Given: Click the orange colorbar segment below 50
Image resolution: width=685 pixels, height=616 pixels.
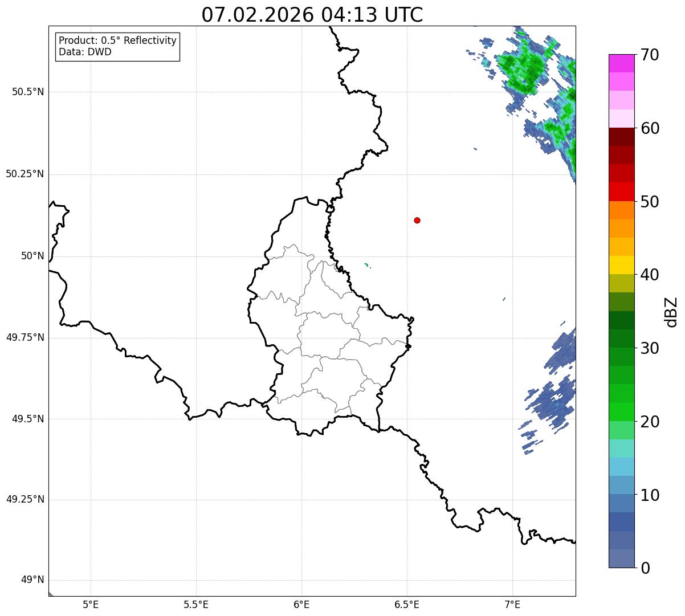Looking at the screenshot, I should 621,210.
